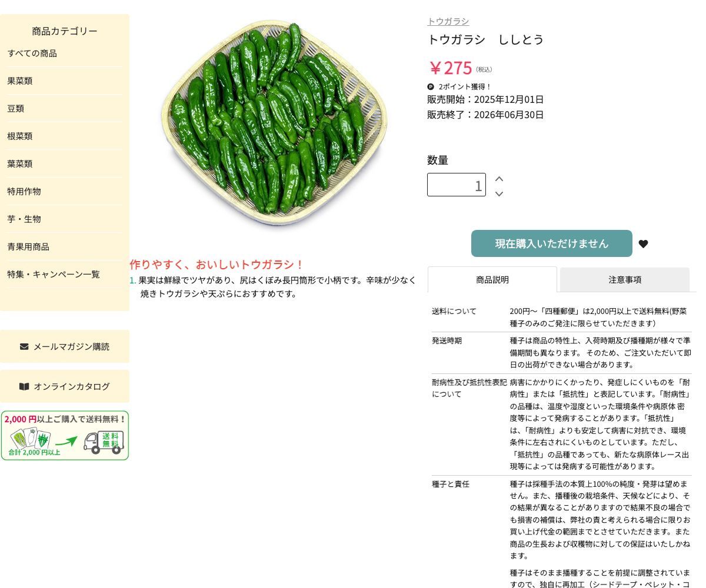Screen dimensions: 706x588
Task: Go to 根菜類 category
Action: pos(20,136)
